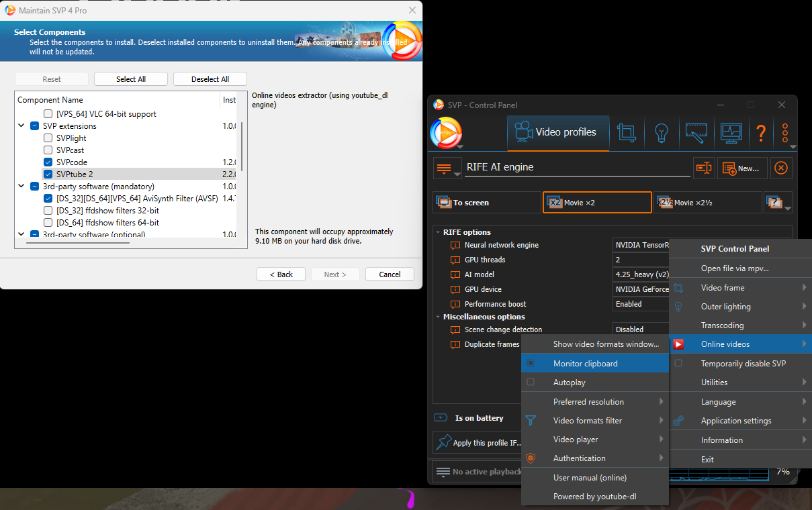Click the Select All button
The height and width of the screenshot is (510, 812).
(x=131, y=79)
